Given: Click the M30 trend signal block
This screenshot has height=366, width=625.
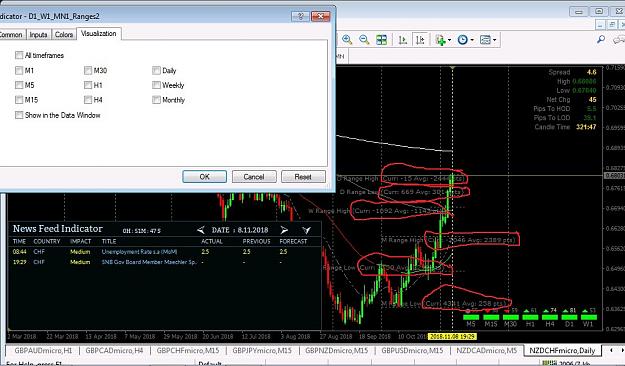Looking at the screenshot, I should click(x=510, y=318).
